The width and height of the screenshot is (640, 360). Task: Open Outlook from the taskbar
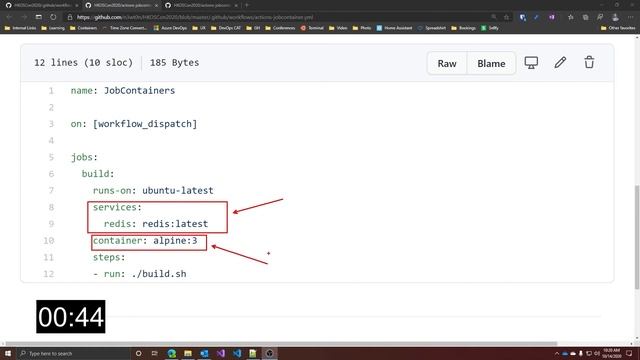204,353
